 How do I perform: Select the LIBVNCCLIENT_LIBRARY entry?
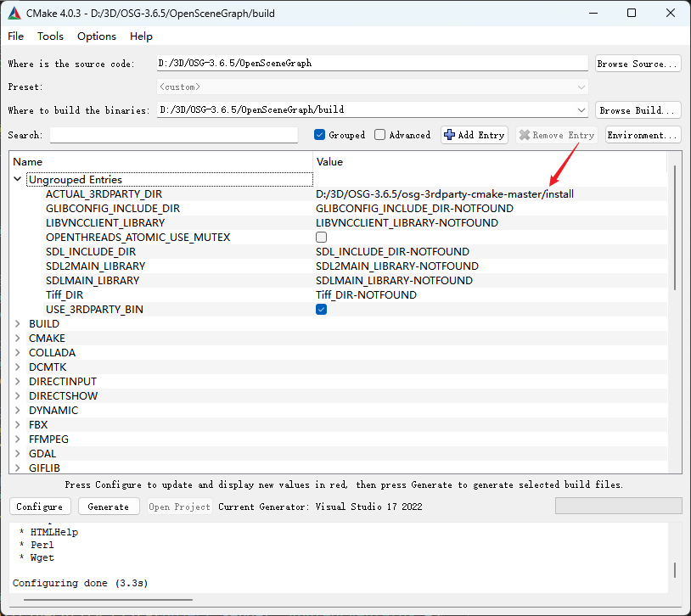pyautogui.click(x=105, y=223)
